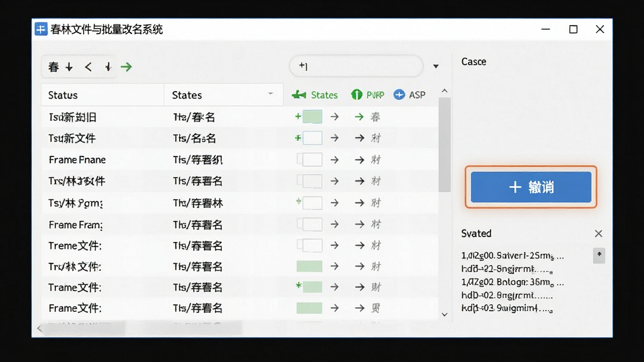The width and height of the screenshot is (644, 362).
Task: Click the first arrow in the Frame文件: row
Action: (x=335, y=308)
